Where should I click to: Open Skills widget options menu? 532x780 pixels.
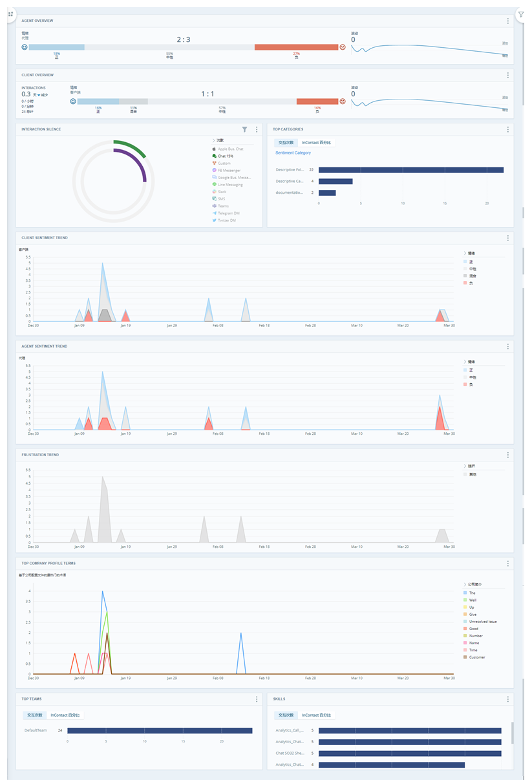pyautogui.click(x=508, y=699)
